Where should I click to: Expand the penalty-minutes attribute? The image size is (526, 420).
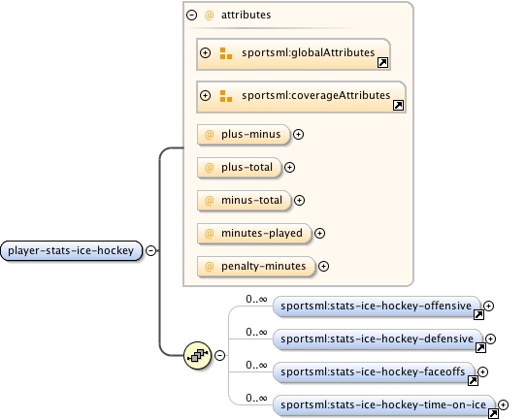323,266
